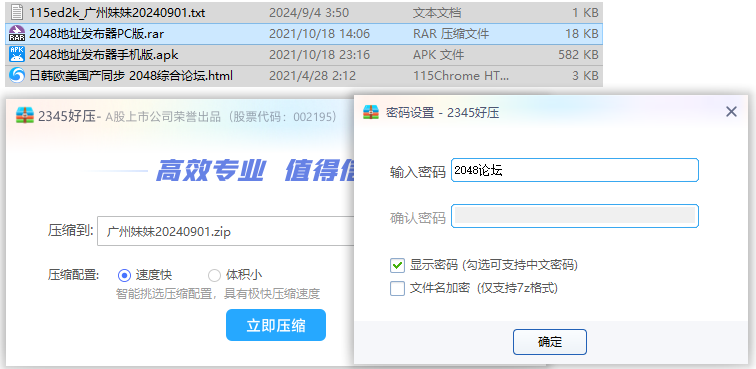Click the 2345好压 logo in the password dialog

(371, 112)
